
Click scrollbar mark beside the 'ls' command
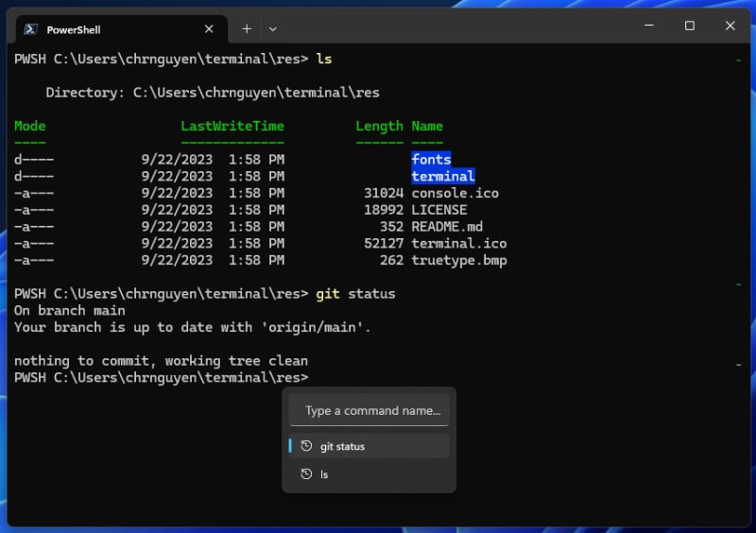tap(738, 60)
